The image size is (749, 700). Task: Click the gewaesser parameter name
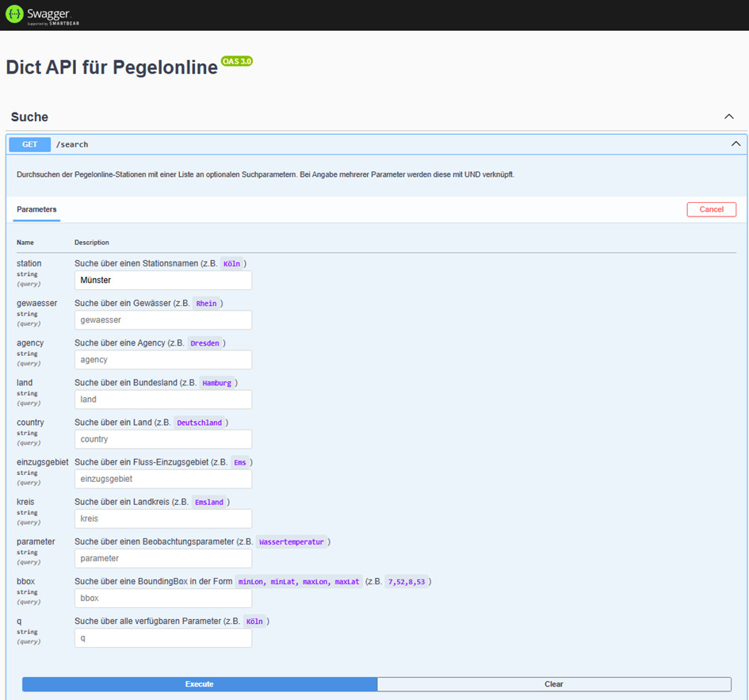click(36, 303)
